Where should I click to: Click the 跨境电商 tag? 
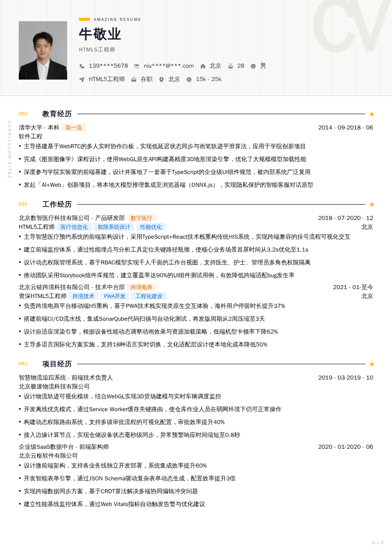click(x=141, y=287)
